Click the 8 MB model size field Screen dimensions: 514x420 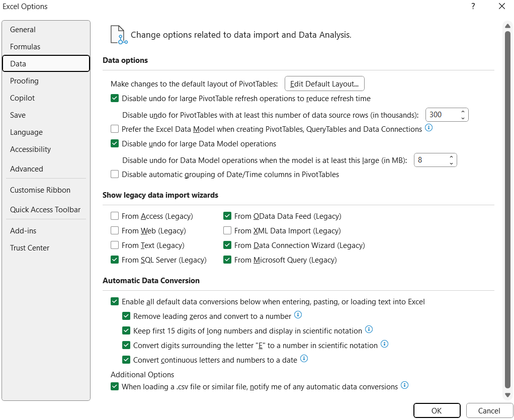pyautogui.click(x=431, y=160)
